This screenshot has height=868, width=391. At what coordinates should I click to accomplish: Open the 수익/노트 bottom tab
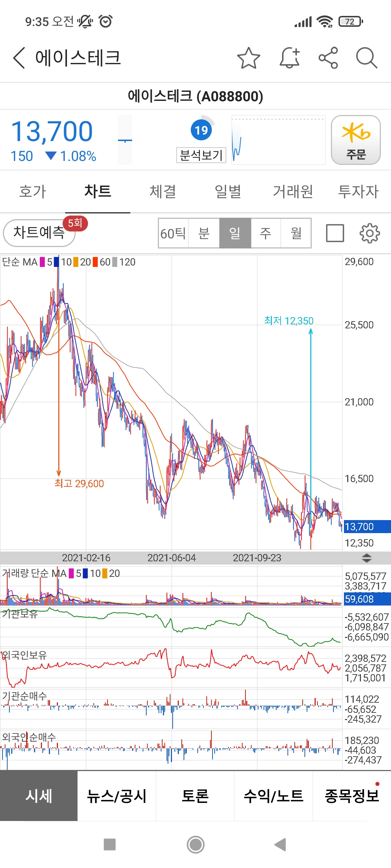(x=273, y=796)
